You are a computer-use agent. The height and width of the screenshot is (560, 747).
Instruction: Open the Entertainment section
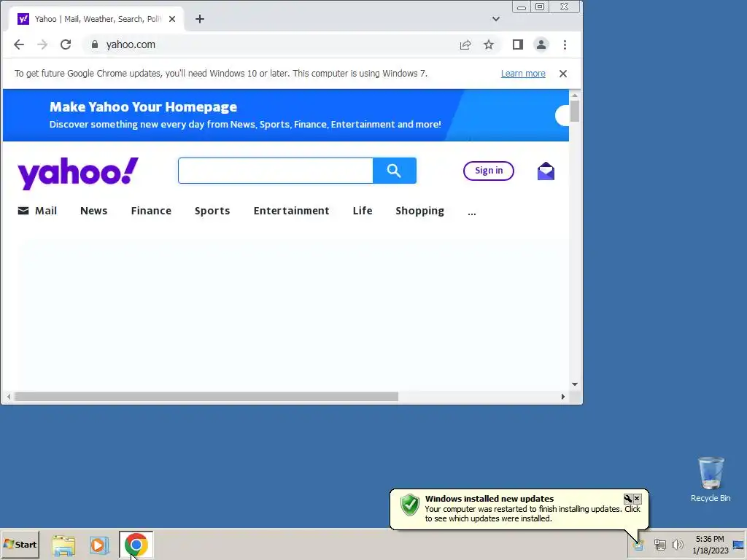[x=292, y=211]
